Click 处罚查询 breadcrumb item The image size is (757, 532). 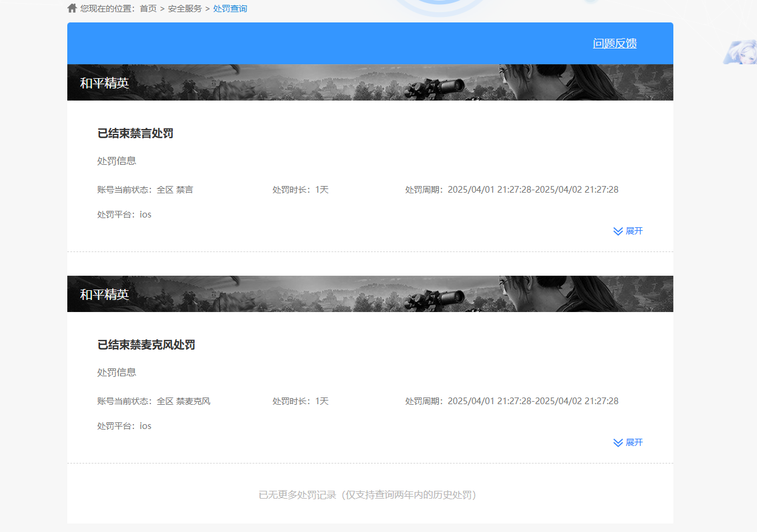click(x=230, y=8)
